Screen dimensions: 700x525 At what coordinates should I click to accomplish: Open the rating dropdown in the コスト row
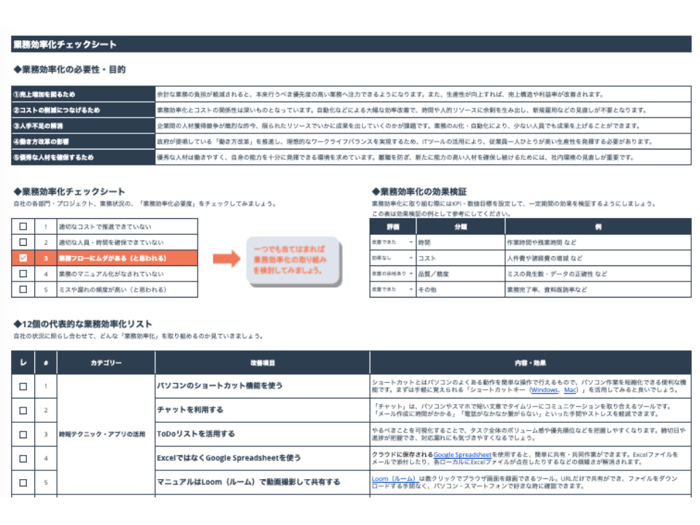tap(411, 258)
